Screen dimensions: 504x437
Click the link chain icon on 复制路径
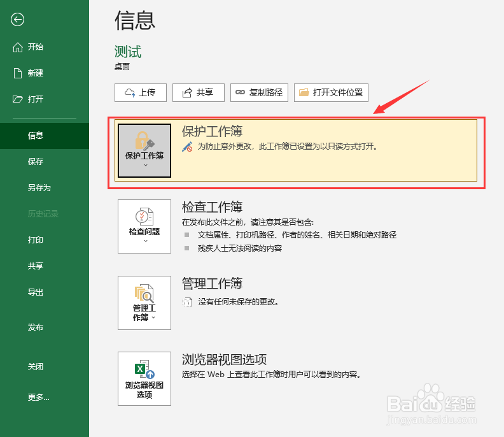tap(240, 92)
